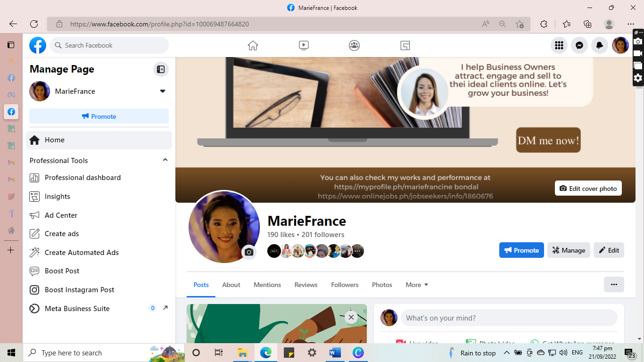
Task: Open File Explorer from taskbar
Action: pyautogui.click(x=242, y=353)
